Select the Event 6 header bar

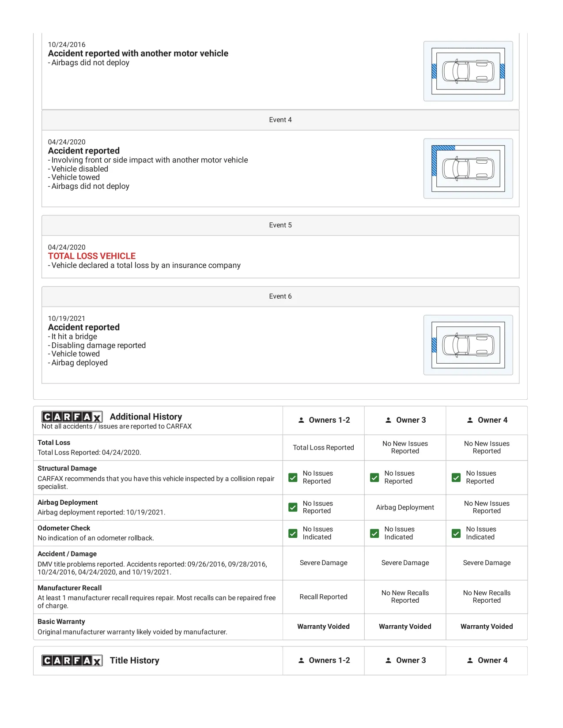point(280,296)
